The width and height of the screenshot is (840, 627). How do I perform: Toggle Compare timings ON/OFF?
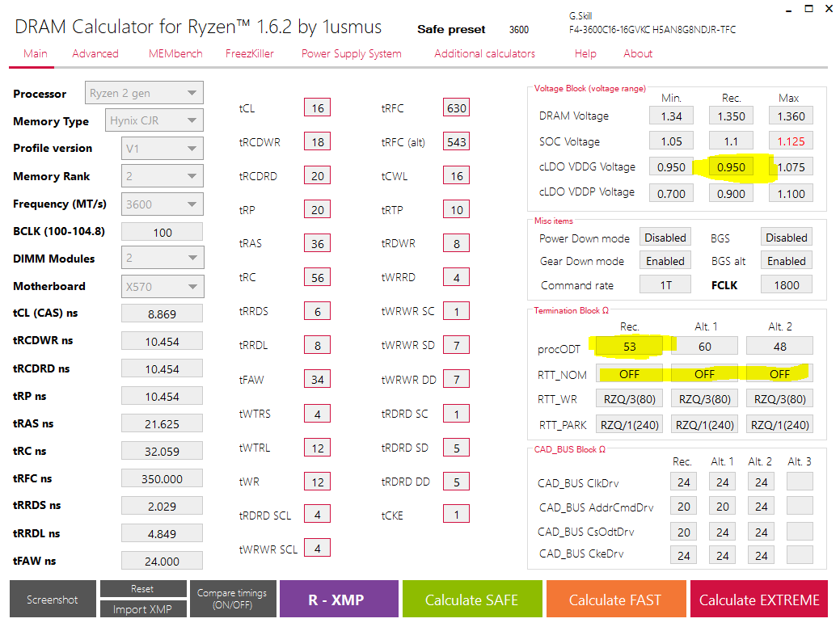coord(232,600)
